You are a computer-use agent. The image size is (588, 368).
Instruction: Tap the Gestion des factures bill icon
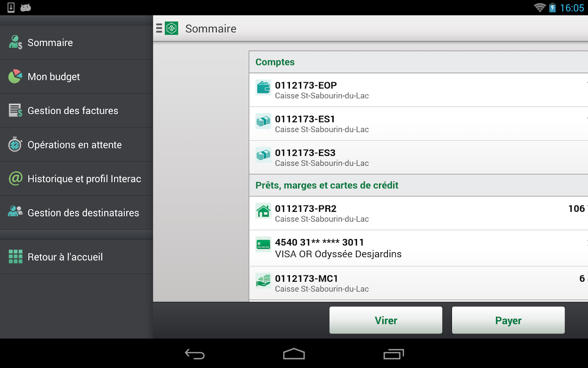point(16,110)
